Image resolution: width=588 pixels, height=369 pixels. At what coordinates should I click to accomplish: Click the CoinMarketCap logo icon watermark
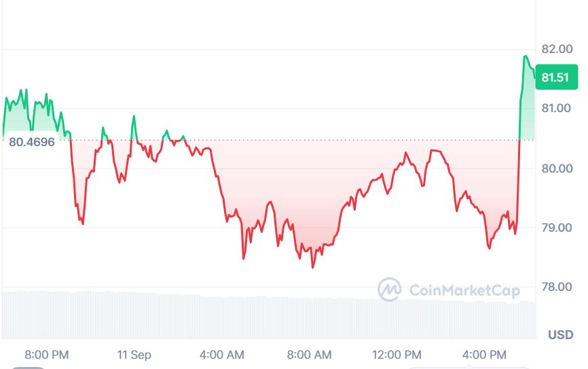pos(389,289)
